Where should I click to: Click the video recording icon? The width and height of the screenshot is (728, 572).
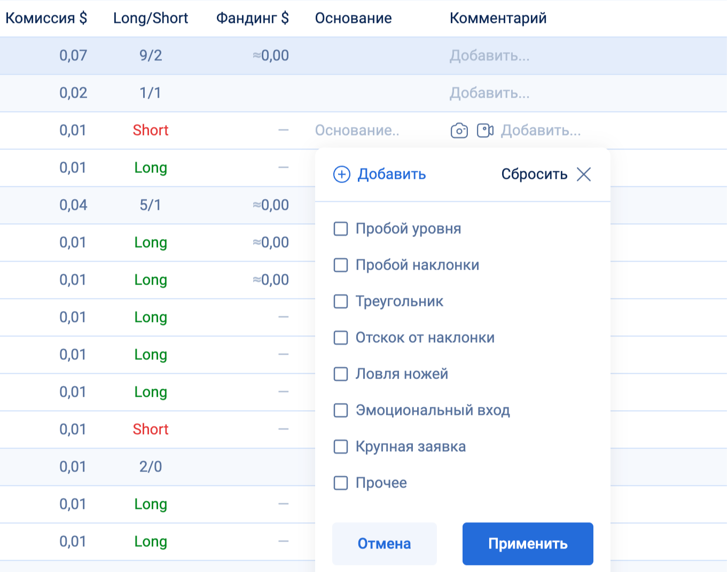coord(484,130)
